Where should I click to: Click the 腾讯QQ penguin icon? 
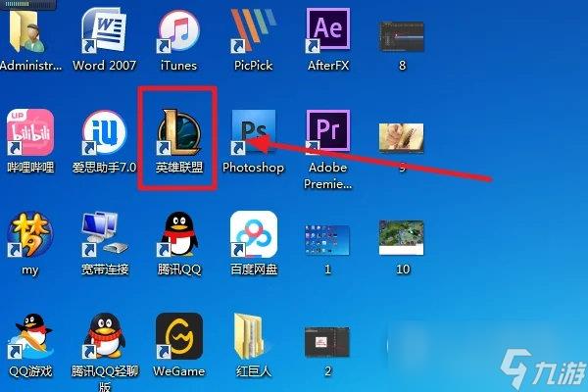pos(178,233)
